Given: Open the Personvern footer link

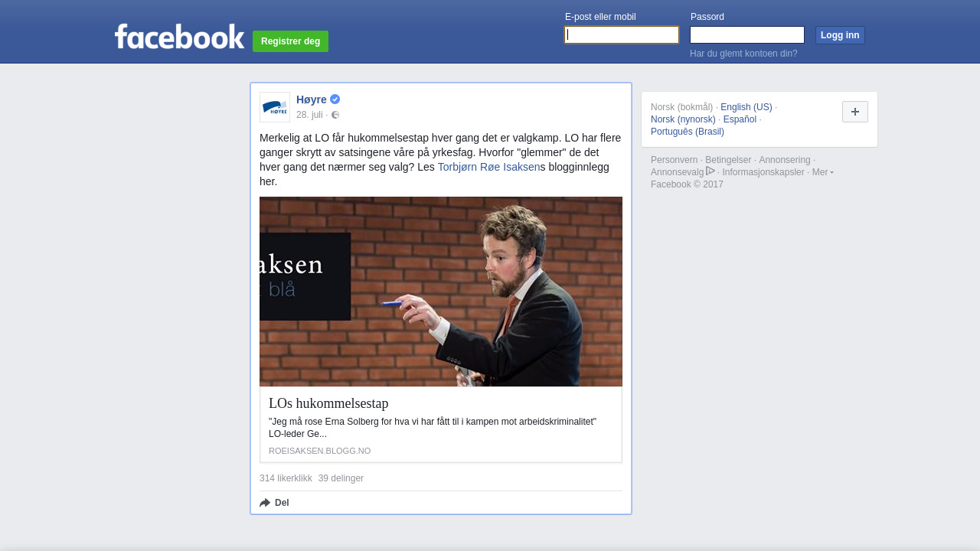Looking at the screenshot, I should pyautogui.click(x=674, y=160).
